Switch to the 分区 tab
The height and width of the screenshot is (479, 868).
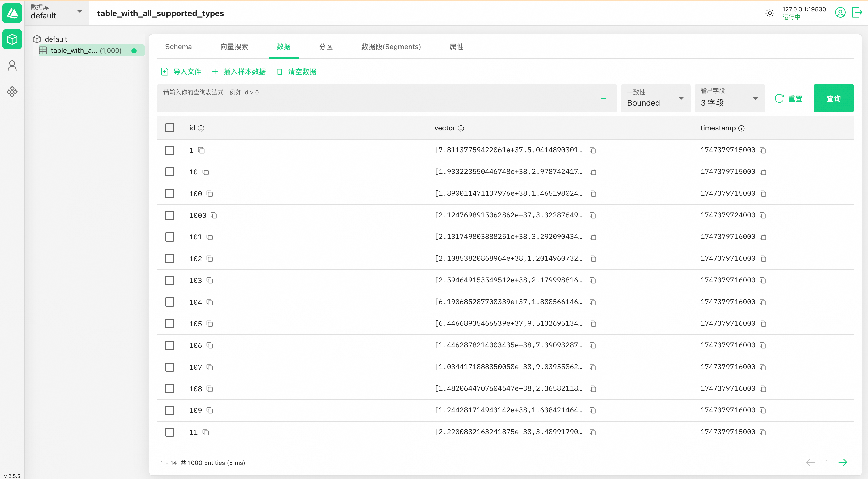(x=325, y=47)
